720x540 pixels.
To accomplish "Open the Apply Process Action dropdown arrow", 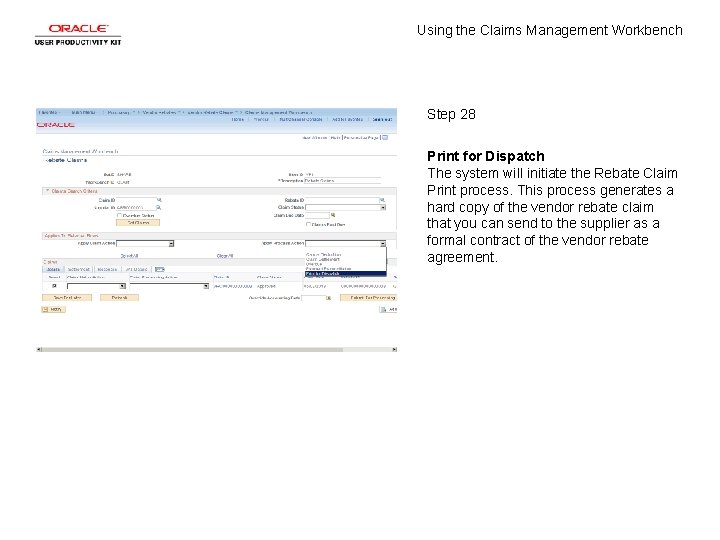I will coord(383,243).
